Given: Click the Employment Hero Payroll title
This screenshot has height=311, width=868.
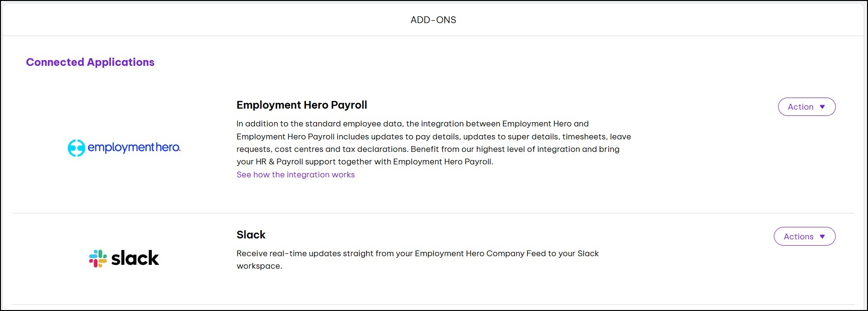Looking at the screenshot, I should (x=302, y=105).
